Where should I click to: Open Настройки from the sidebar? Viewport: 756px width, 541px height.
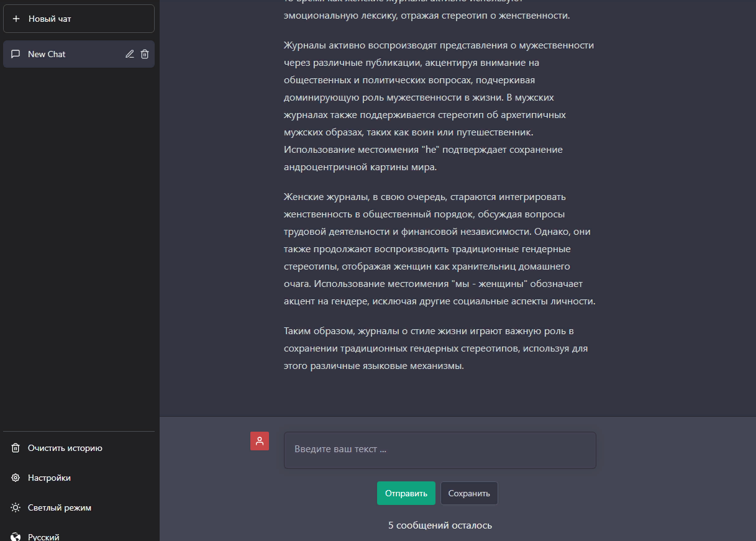coord(49,478)
